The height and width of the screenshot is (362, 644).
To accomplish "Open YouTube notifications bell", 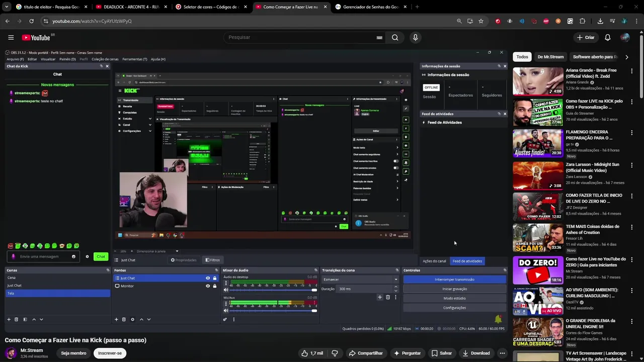I will pos(607,37).
